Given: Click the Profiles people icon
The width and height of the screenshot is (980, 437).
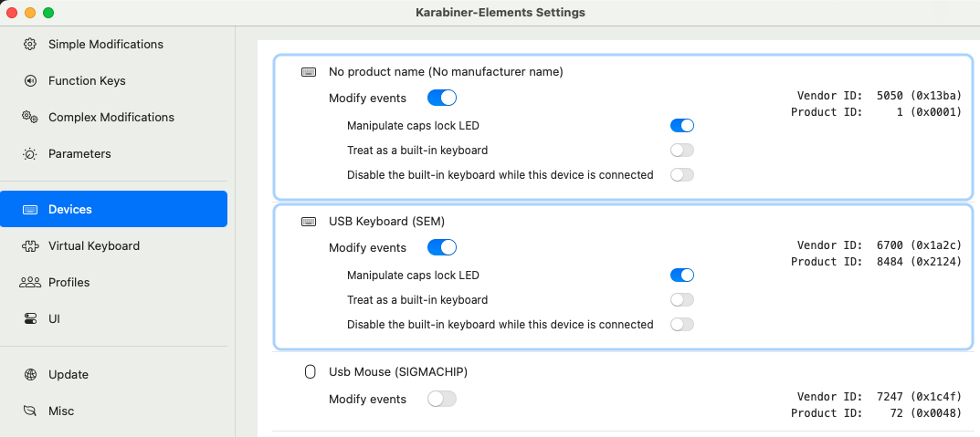Looking at the screenshot, I should point(30,282).
